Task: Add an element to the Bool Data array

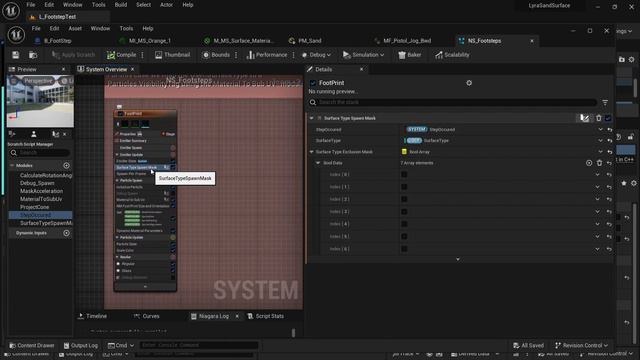Action: coord(589,163)
